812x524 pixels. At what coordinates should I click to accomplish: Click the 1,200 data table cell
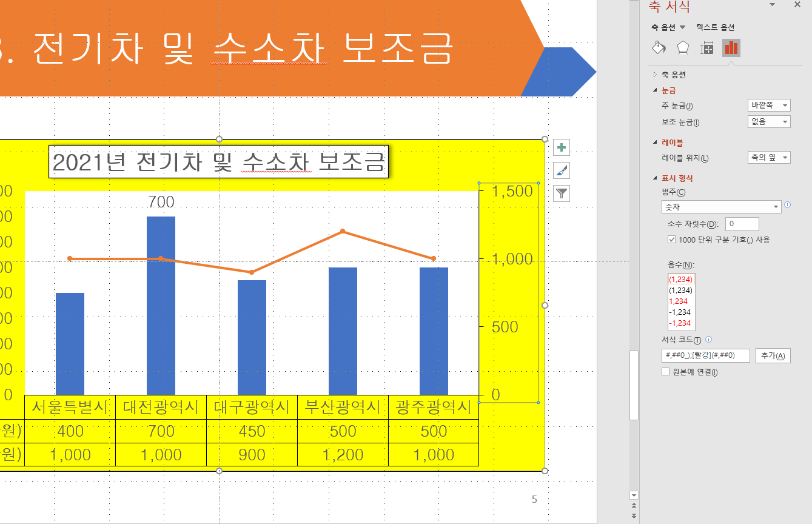[343, 455]
